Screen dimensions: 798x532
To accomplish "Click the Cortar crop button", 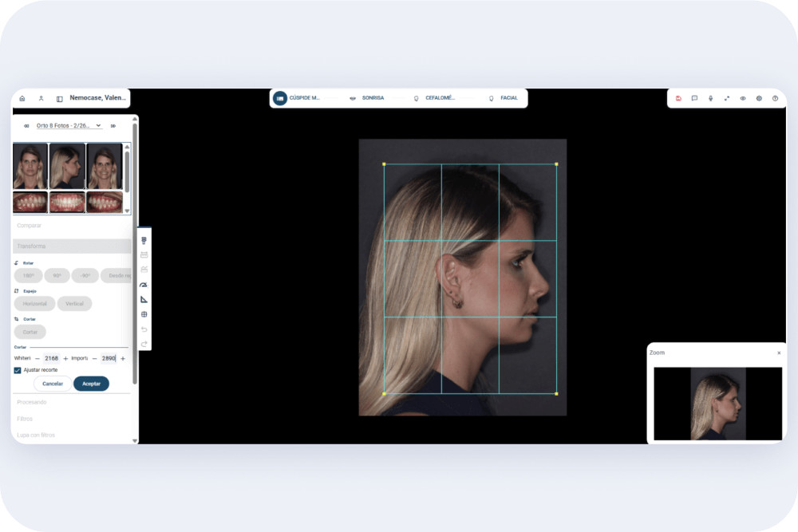I will (30, 332).
